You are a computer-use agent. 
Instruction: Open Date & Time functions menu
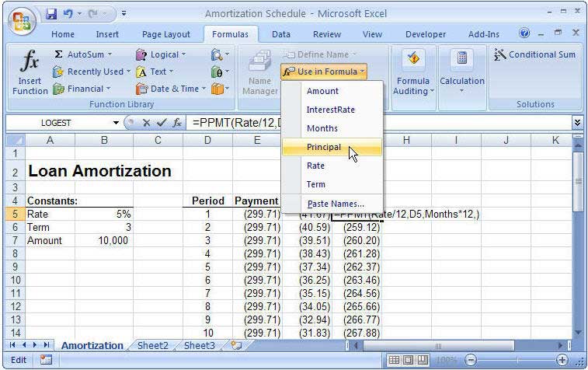(x=171, y=89)
